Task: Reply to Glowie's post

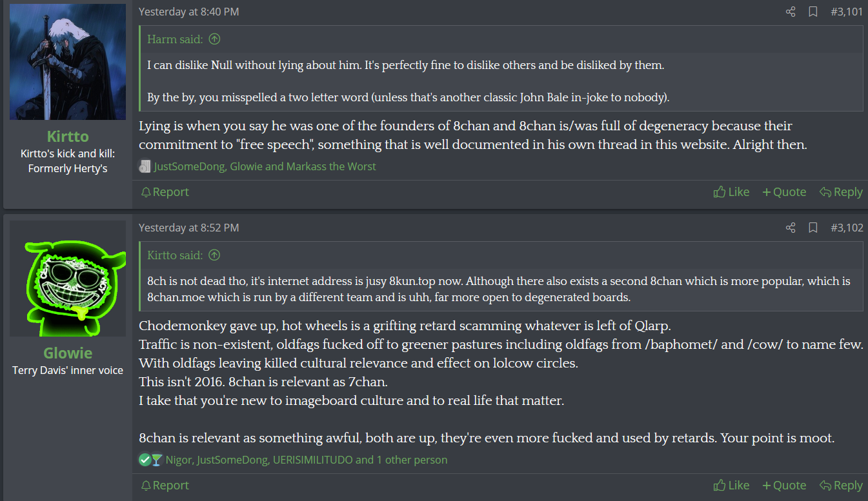Action: [841, 486]
